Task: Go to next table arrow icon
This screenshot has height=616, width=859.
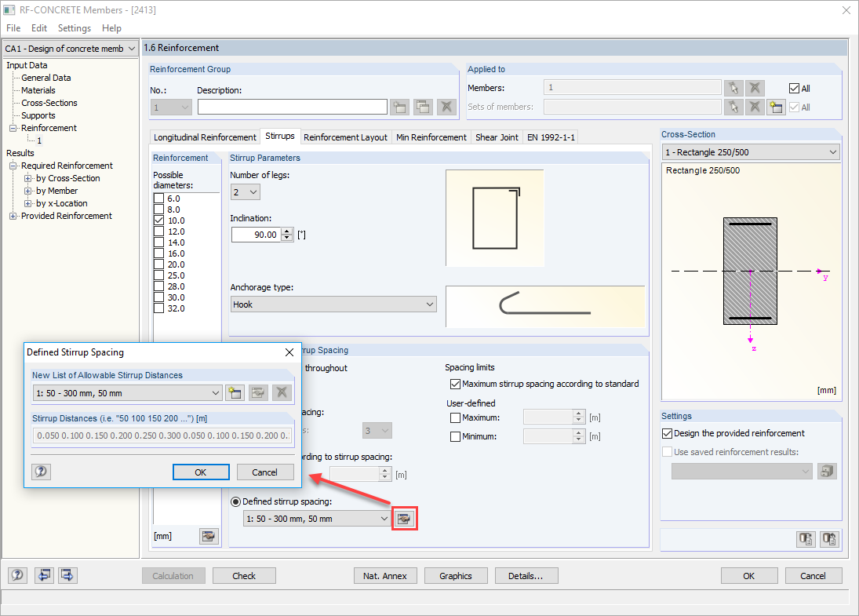Action: (67, 575)
